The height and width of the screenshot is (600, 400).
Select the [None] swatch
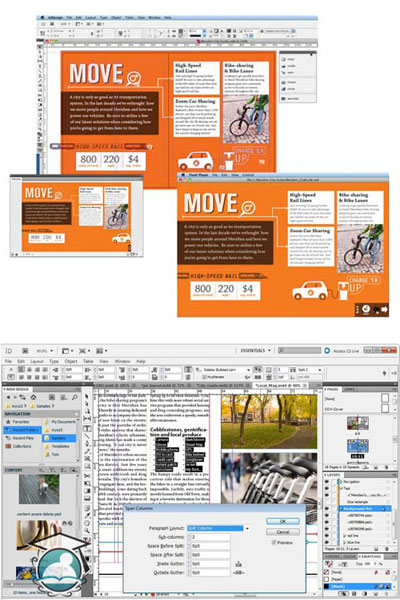tap(356, 572)
